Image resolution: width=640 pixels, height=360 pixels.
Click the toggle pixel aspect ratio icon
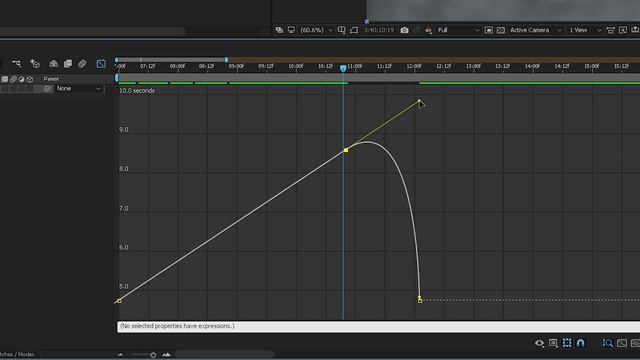(611, 30)
